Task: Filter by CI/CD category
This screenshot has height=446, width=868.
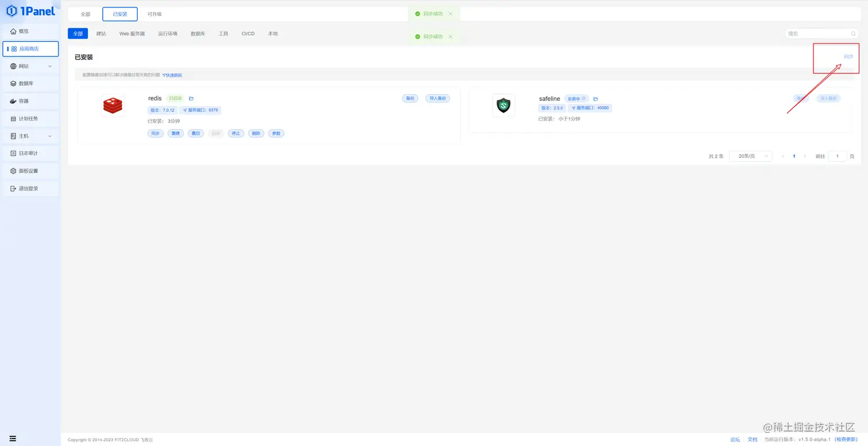Action: point(248,34)
